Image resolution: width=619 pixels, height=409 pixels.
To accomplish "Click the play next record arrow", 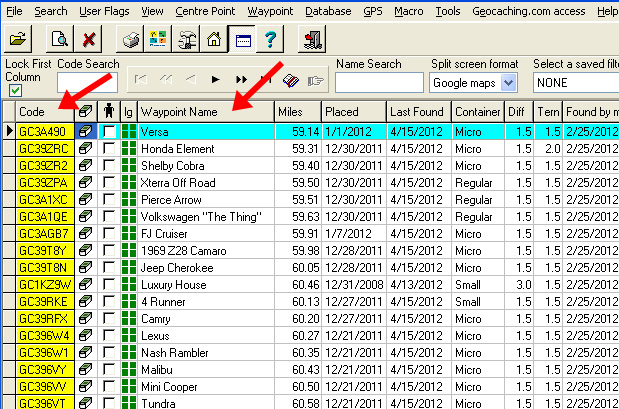I will point(215,80).
